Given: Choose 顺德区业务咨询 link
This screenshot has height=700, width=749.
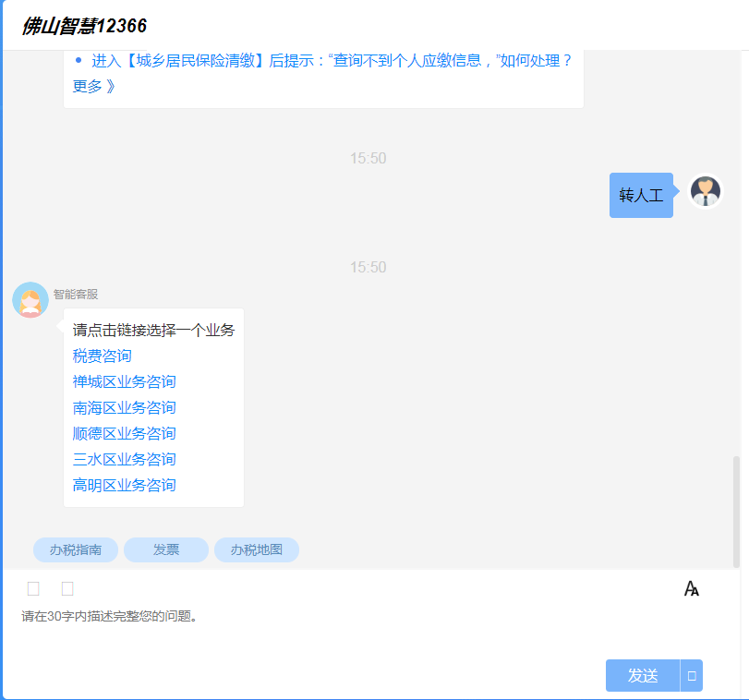Looking at the screenshot, I should pyautogui.click(x=124, y=433).
